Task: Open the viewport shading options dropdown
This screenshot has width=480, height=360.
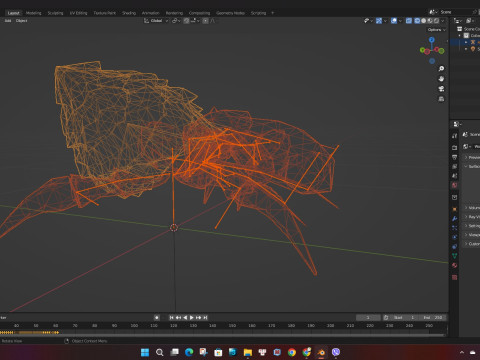Action: 443,21
